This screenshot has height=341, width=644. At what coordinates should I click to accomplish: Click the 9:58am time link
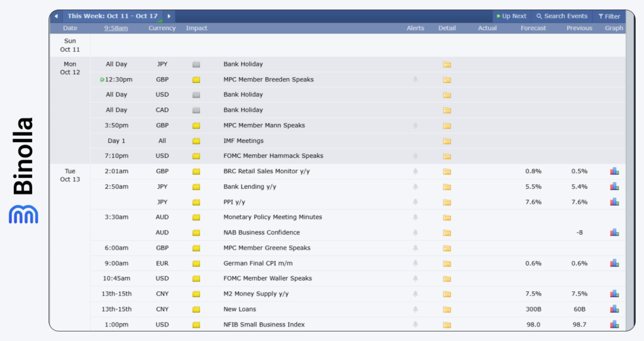(116, 28)
